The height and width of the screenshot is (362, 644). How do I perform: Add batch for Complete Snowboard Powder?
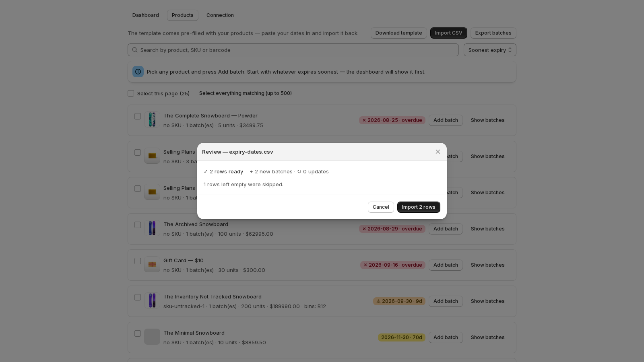tap(446, 120)
